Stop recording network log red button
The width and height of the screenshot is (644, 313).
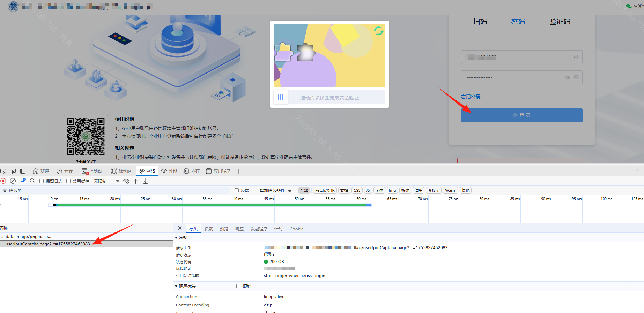pos(3,181)
